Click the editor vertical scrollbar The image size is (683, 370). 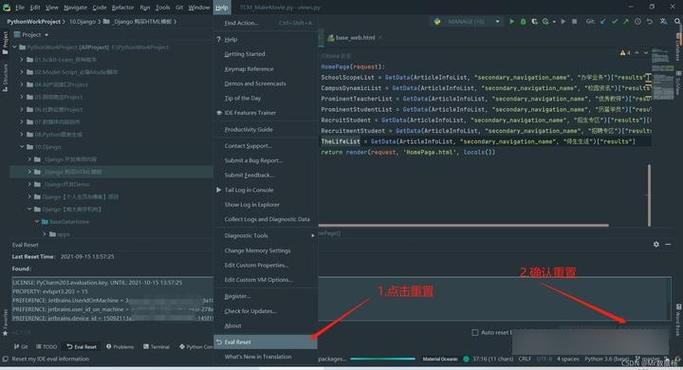(649, 195)
